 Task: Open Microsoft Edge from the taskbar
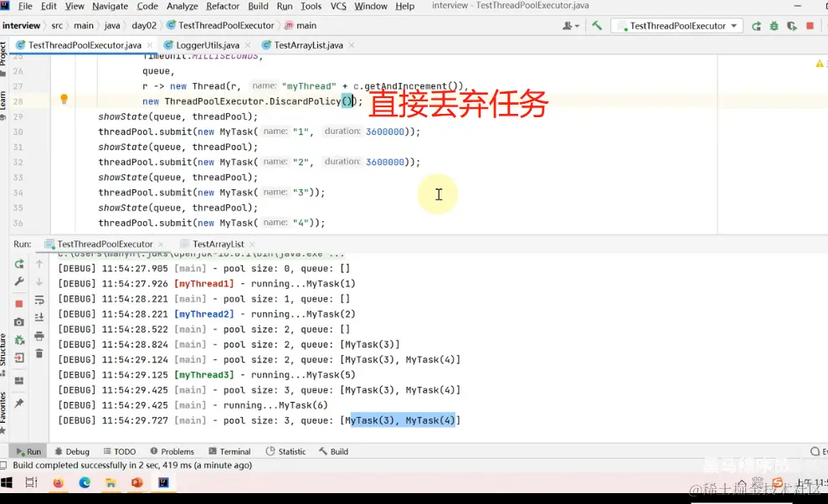[85, 482]
